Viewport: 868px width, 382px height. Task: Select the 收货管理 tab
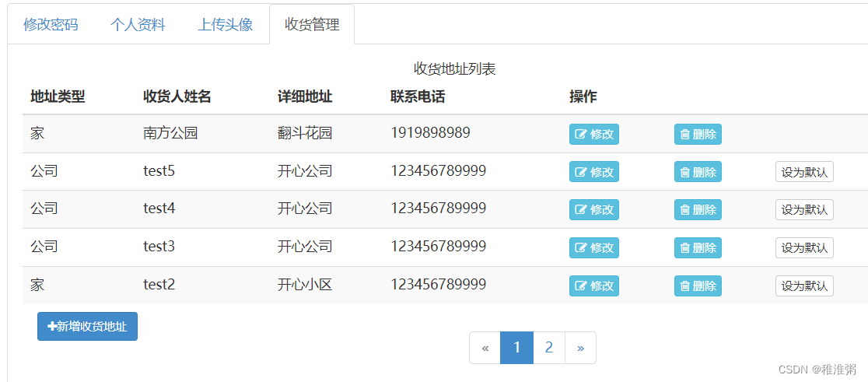click(x=312, y=24)
